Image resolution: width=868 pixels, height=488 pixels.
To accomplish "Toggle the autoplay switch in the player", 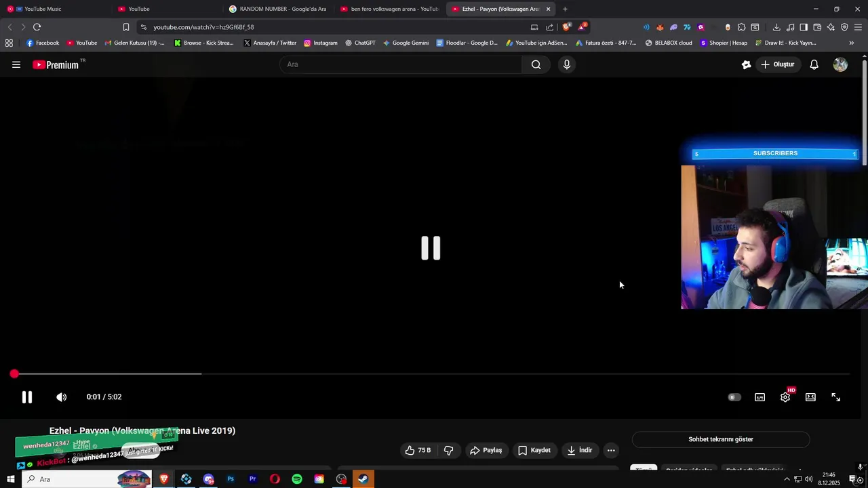I will [x=734, y=397].
